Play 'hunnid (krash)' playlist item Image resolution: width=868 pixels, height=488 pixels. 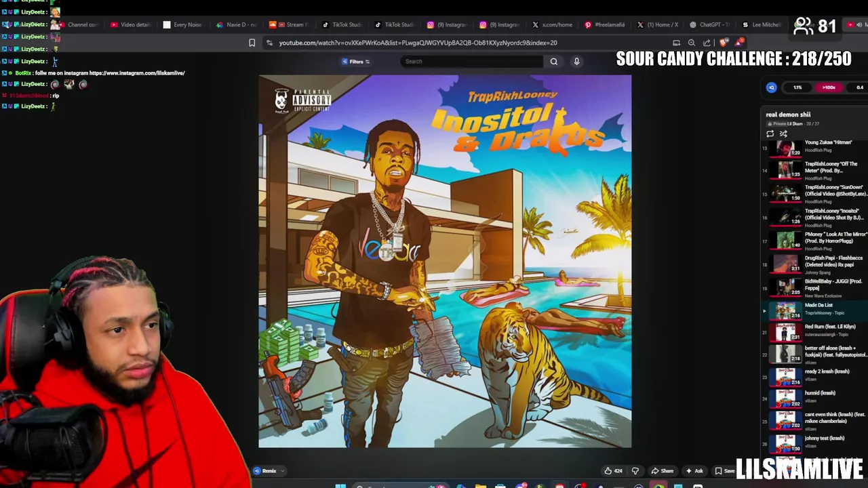click(x=816, y=398)
